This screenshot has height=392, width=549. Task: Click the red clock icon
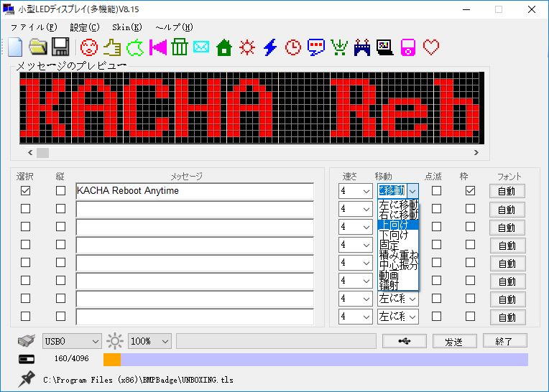point(293,47)
